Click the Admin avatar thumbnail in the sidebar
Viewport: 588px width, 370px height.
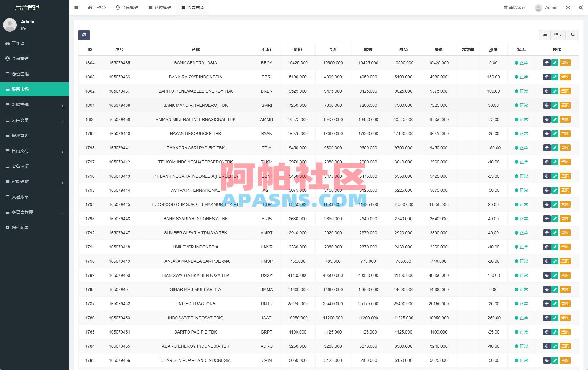[10, 25]
